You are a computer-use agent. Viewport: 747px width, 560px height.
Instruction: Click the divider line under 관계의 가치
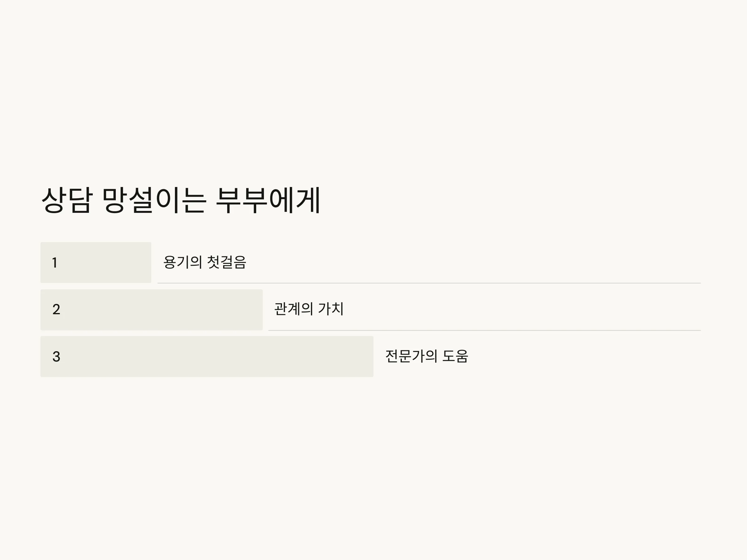[x=484, y=330]
